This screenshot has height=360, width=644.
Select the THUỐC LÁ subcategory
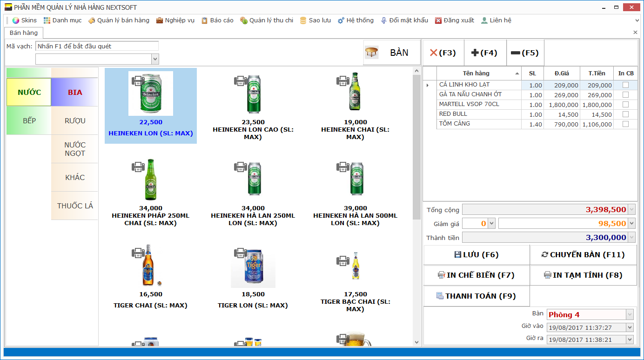[x=75, y=206]
